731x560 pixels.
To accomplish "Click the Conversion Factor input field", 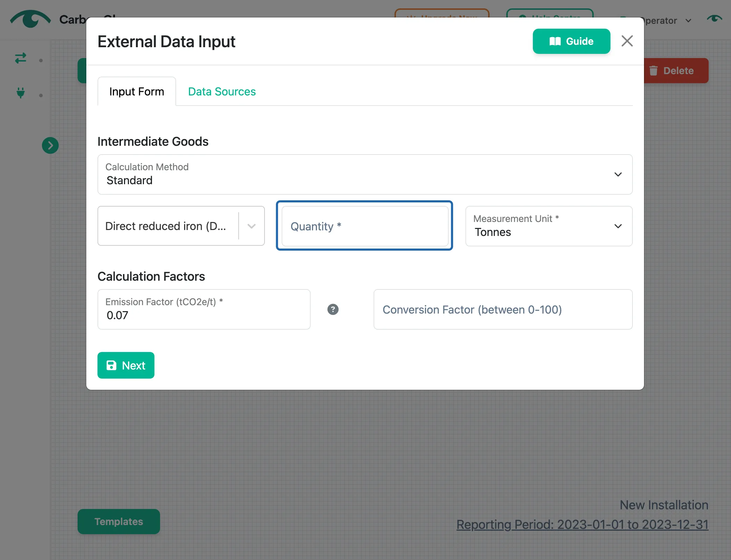I will click(x=503, y=309).
